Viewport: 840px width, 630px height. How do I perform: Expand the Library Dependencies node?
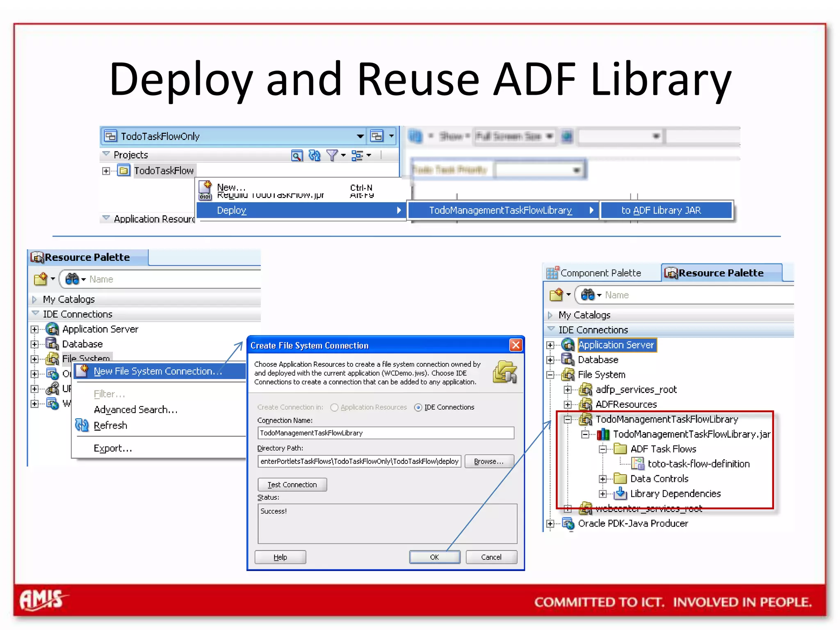pyautogui.click(x=603, y=493)
